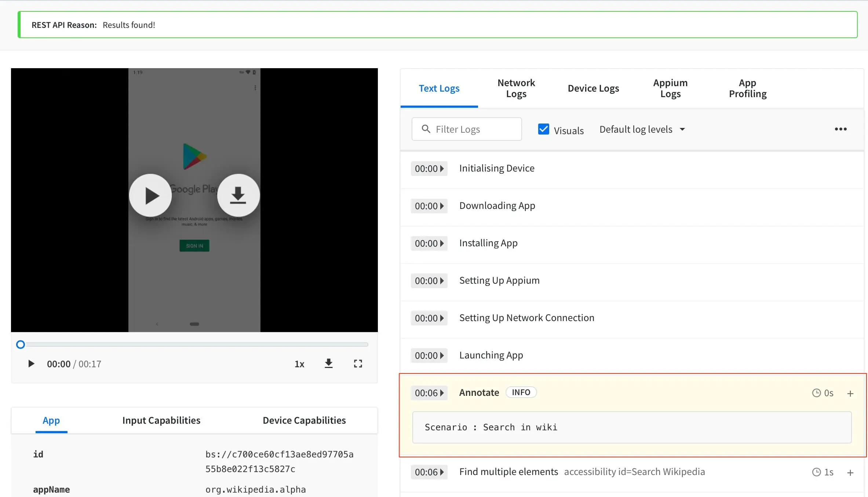Image resolution: width=868 pixels, height=497 pixels.
Task: Expand the Annotate log entry plus icon
Action: [x=850, y=393]
